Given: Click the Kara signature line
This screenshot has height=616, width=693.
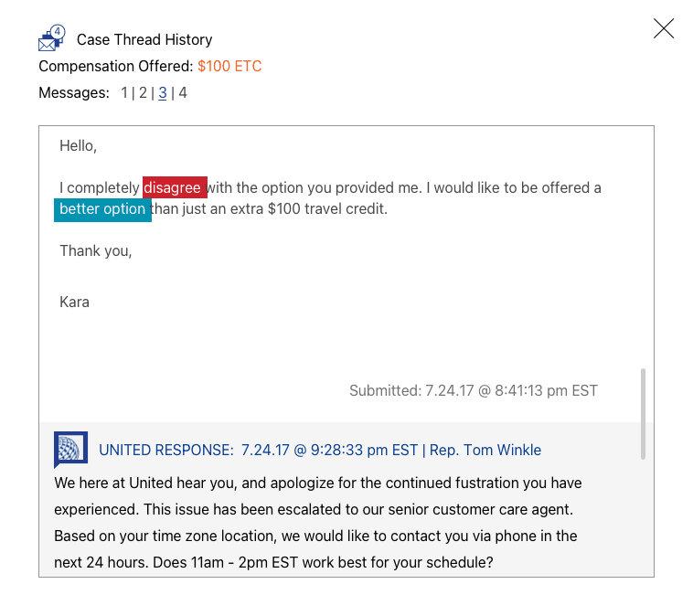Looking at the screenshot, I should [x=74, y=302].
